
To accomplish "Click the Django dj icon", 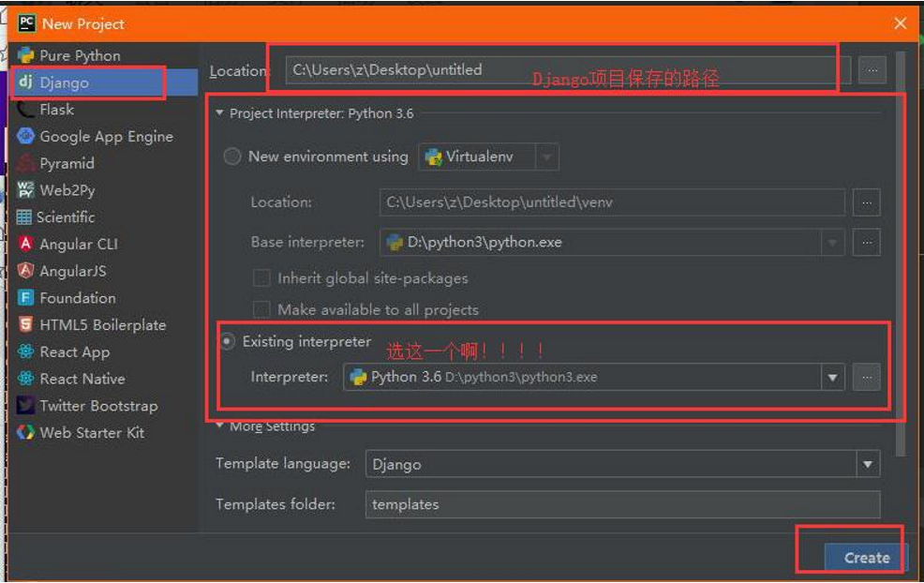I will click(25, 82).
